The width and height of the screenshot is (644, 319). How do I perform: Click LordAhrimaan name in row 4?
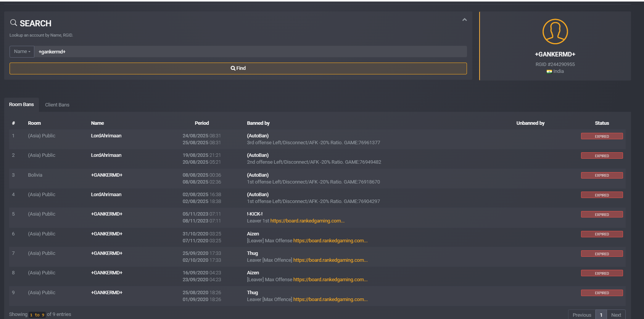tap(106, 195)
